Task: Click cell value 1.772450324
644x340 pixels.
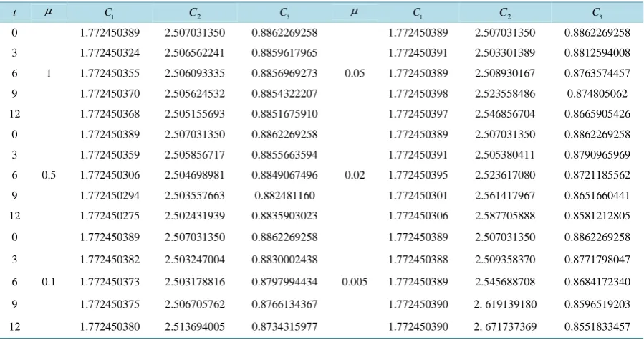Action: point(110,53)
